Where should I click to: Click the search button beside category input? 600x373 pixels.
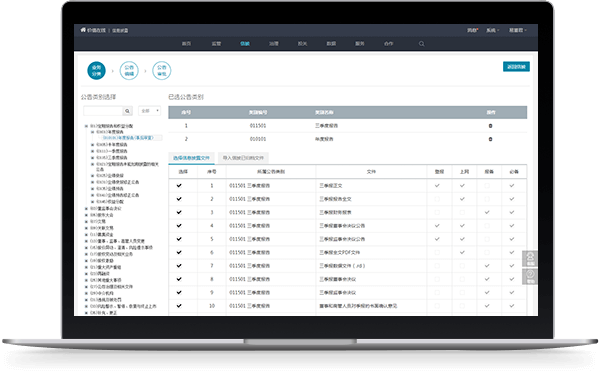[127, 111]
